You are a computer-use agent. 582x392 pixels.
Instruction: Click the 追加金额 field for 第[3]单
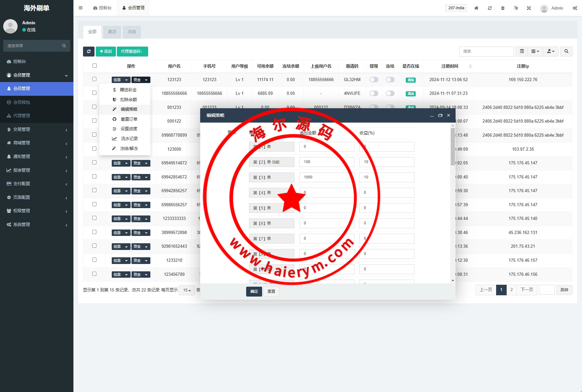click(326, 177)
